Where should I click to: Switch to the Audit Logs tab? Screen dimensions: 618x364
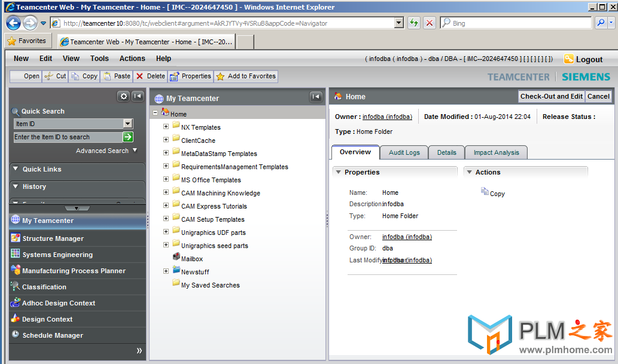pos(404,152)
